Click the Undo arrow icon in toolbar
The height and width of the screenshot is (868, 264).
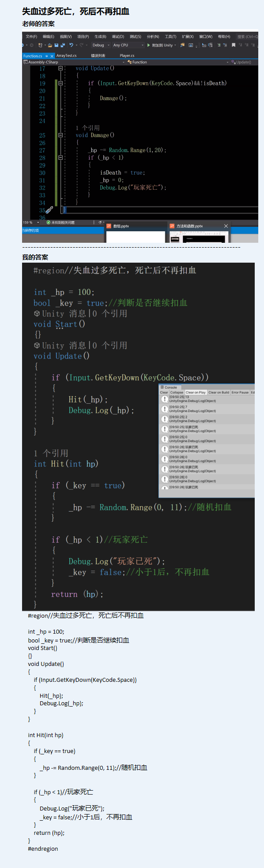[71, 45]
